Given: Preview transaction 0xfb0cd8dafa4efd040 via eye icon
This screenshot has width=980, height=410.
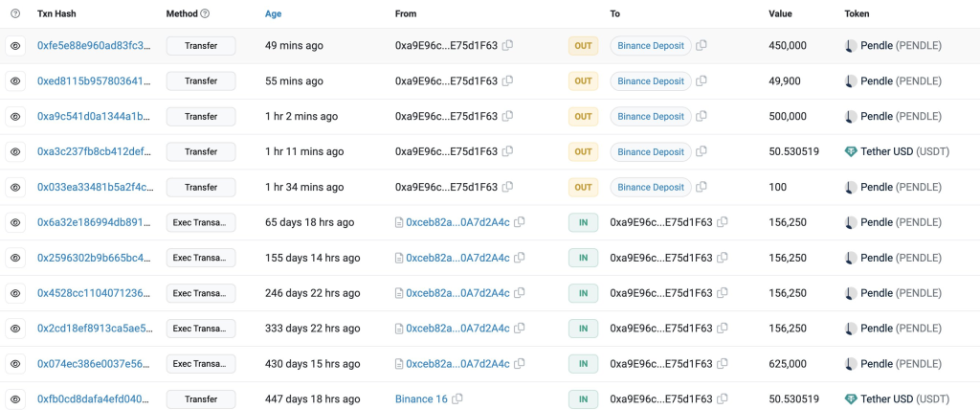Looking at the screenshot, I should click(x=15, y=399).
